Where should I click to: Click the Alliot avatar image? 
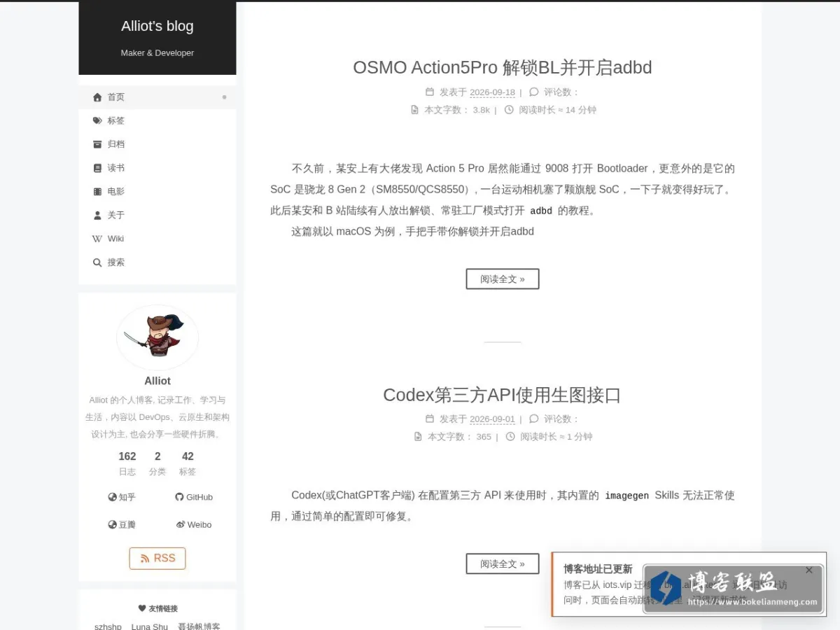tap(157, 337)
